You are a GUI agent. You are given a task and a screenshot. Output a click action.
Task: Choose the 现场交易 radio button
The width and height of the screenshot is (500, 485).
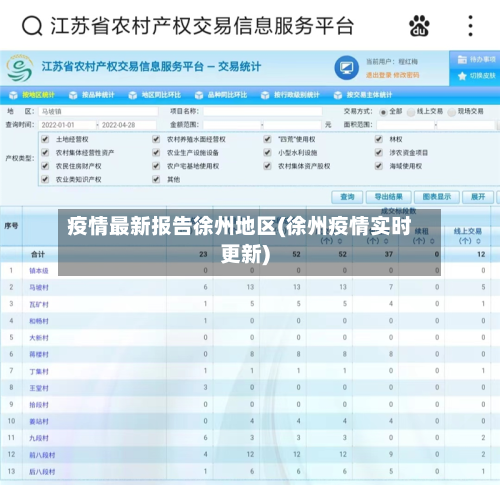[452, 112]
